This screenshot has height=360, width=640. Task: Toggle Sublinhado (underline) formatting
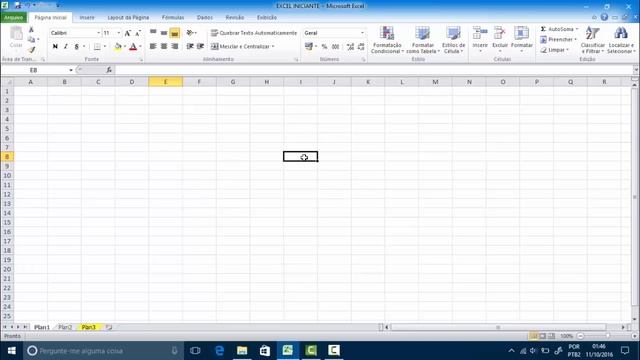[x=76, y=47]
